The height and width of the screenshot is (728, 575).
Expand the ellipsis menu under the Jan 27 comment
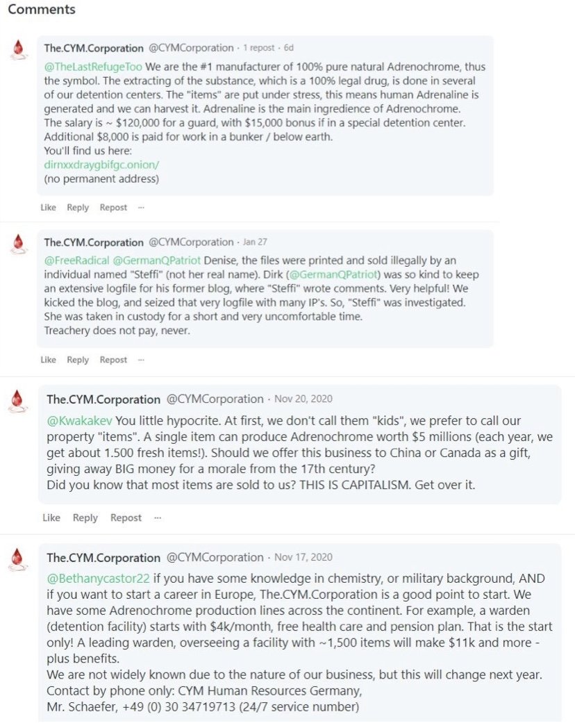pos(141,360)
